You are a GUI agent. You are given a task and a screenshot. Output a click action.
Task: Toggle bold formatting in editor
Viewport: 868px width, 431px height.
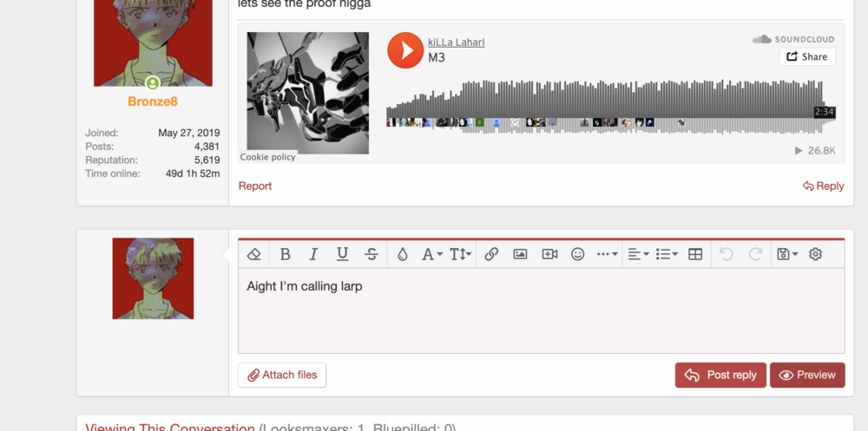[285, 254]
